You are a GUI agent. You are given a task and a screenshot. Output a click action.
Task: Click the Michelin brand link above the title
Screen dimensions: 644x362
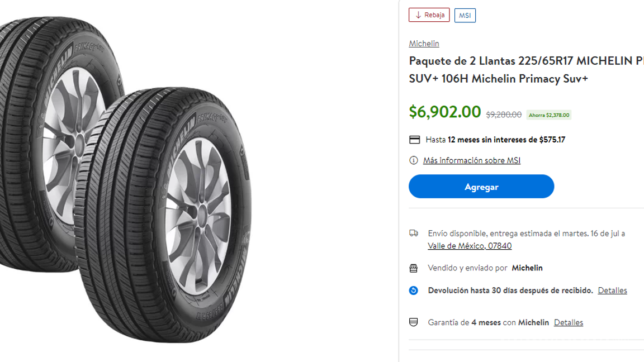click(x=424, y=43)
